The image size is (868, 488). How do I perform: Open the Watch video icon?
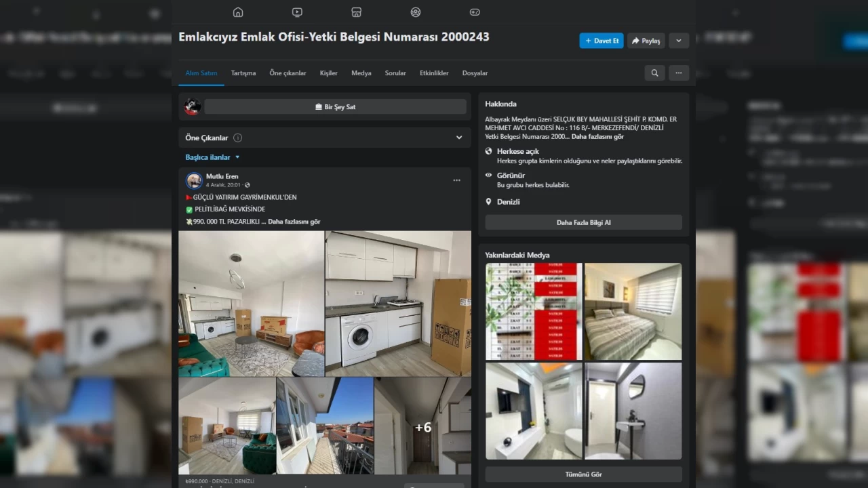pyautogui.click(x=297, y=12)
